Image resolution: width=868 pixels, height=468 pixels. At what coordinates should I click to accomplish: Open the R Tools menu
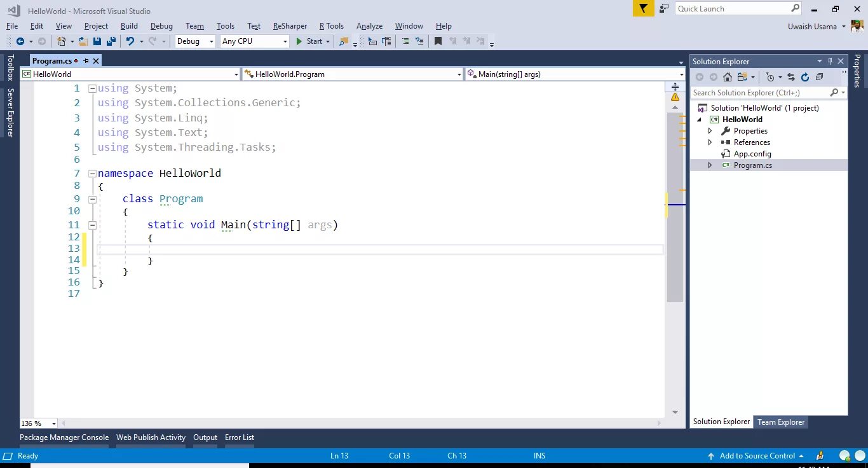(x=331, y=26)
